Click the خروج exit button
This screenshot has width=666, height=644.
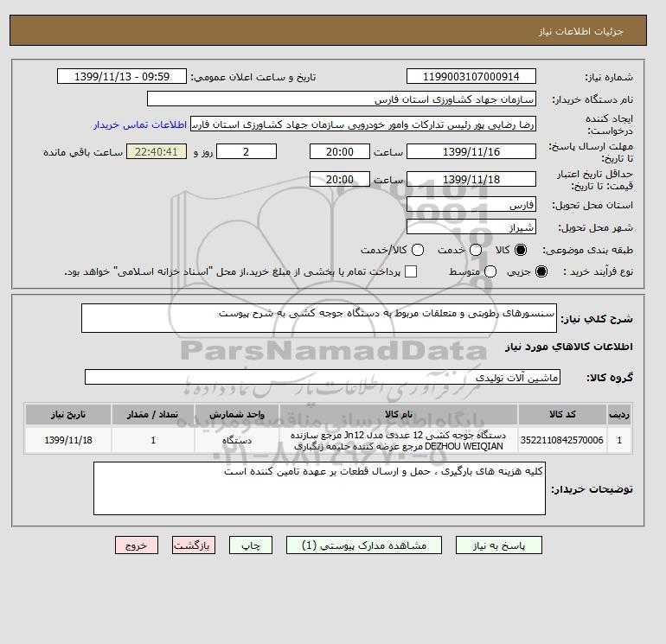click(137, 545)
